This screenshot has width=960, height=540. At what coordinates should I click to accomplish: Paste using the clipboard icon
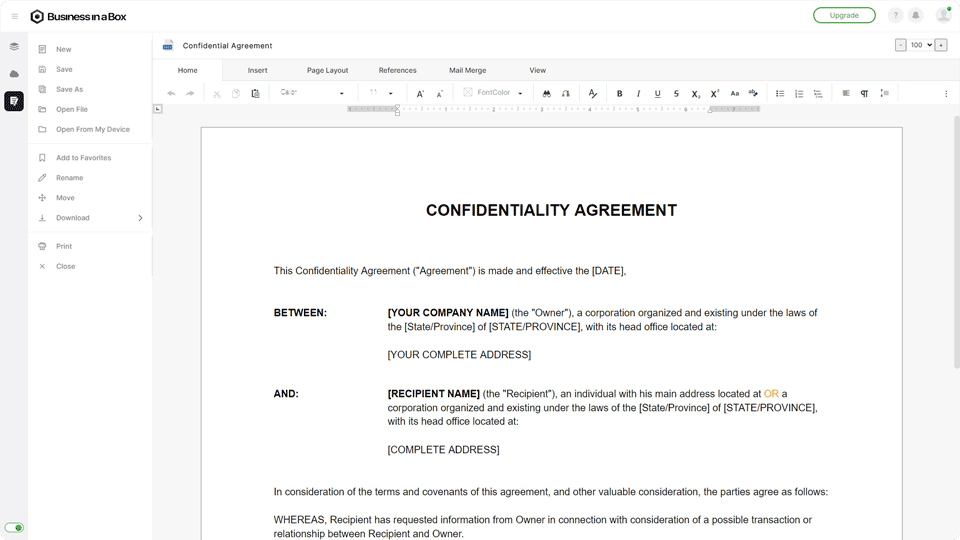pyautogui.click(x=255, y=94)
